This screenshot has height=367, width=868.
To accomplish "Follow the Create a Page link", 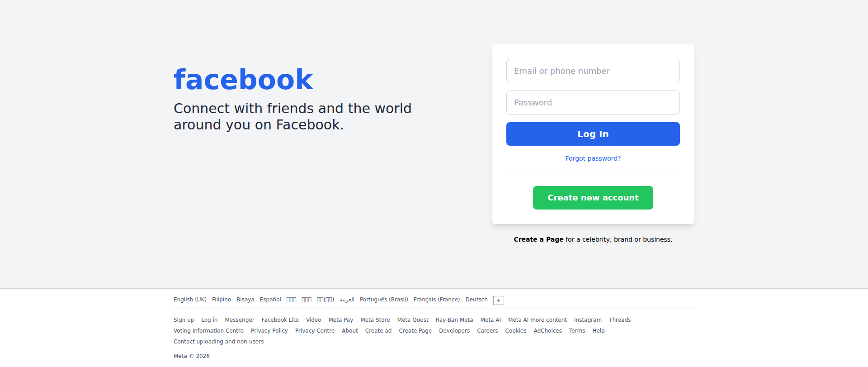I will point(538,239).
